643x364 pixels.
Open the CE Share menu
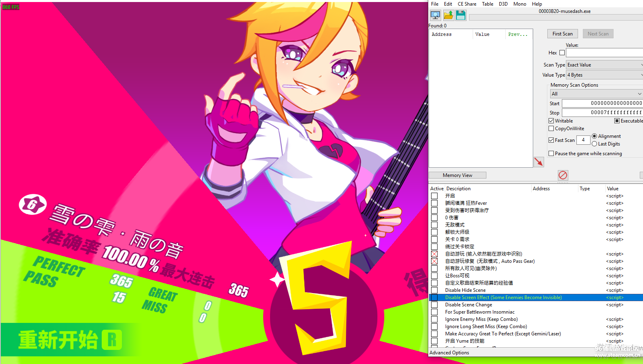(467, 4)
